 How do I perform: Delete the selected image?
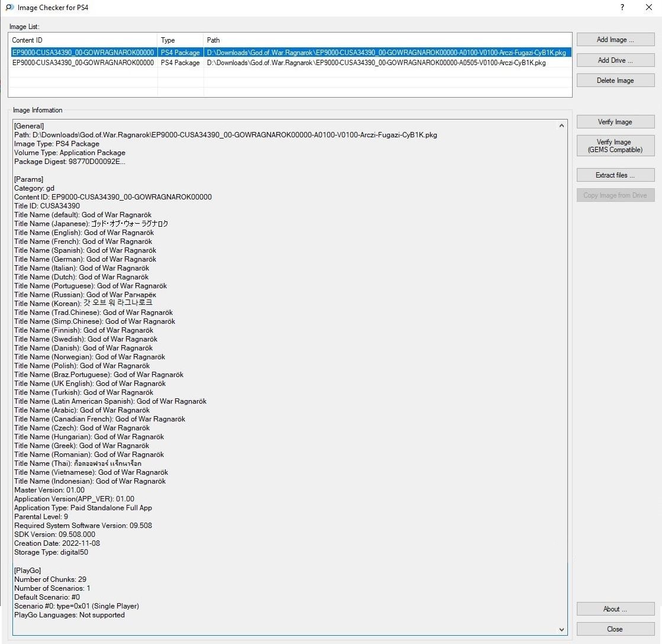[615, 80]
